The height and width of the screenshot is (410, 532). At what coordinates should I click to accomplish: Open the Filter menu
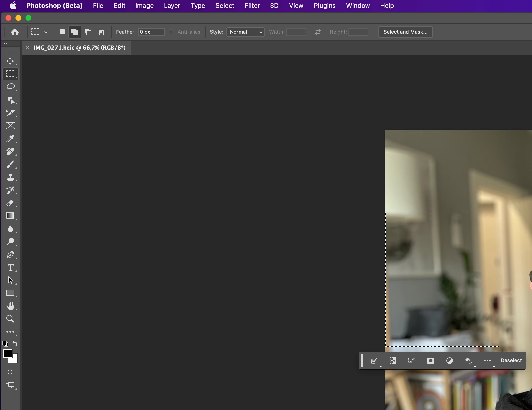coord(252,6)
